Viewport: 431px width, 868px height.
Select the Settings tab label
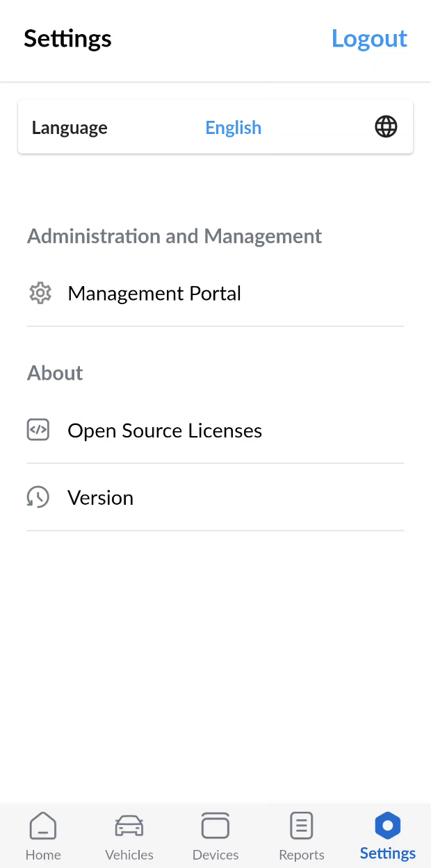point(387,853)
